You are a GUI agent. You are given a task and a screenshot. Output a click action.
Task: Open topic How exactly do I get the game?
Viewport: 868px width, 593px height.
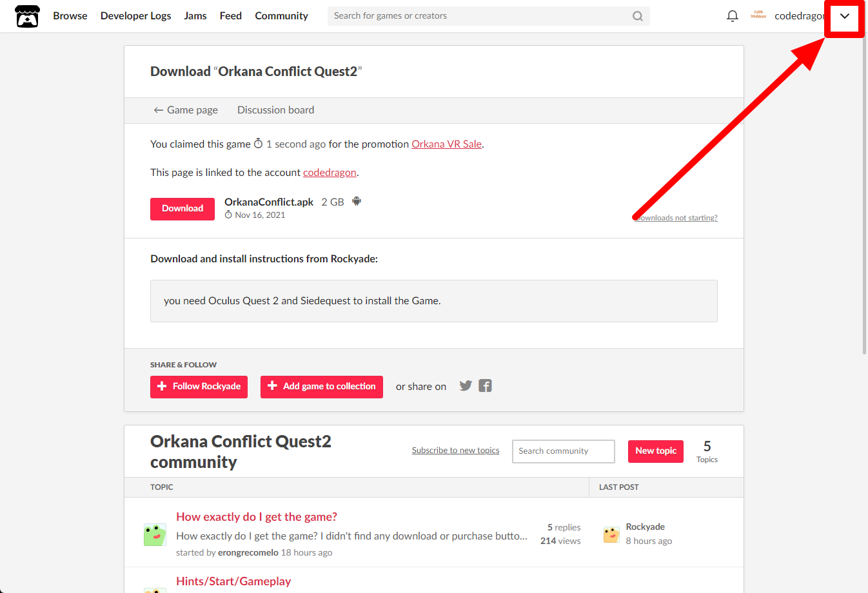pyautogui.click(x=257, y=516)
